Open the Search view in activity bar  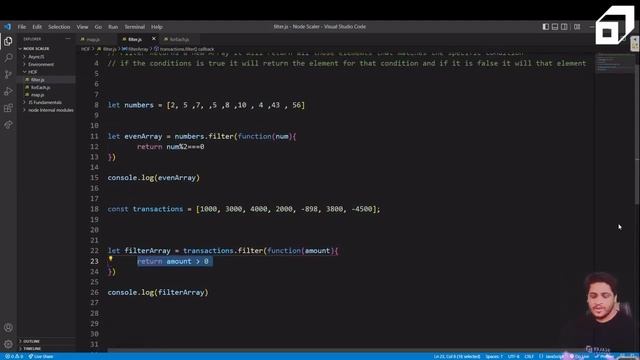tap(8, 58)
